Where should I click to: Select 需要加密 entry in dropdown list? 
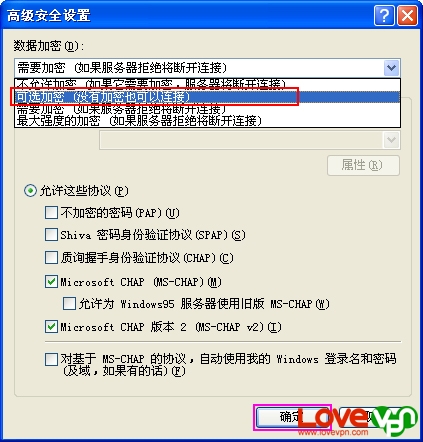[207, 109]
